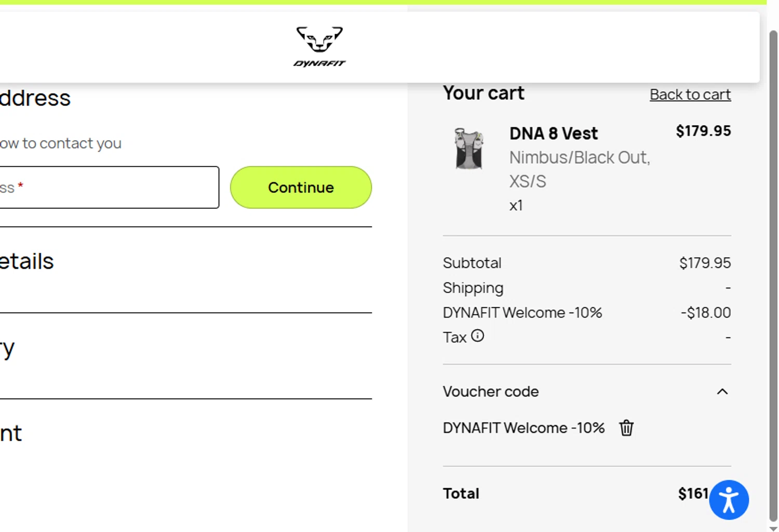Collapse the Voucher code section chevron
Viewport: 779px width, 532px height.
[x=722, y=391]
